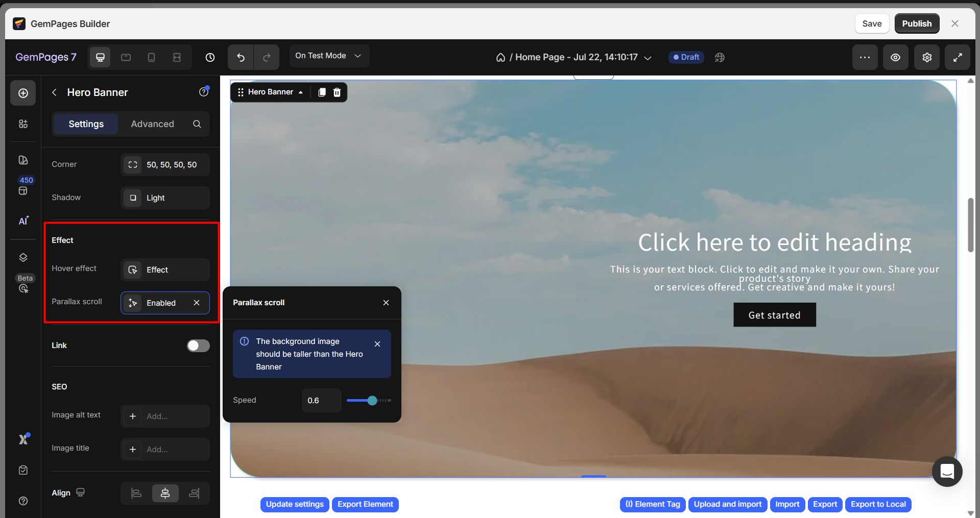Delete Hero Banner with trash icon
The height and width of the screenshot is (518, 980).
tap(337, 92)
